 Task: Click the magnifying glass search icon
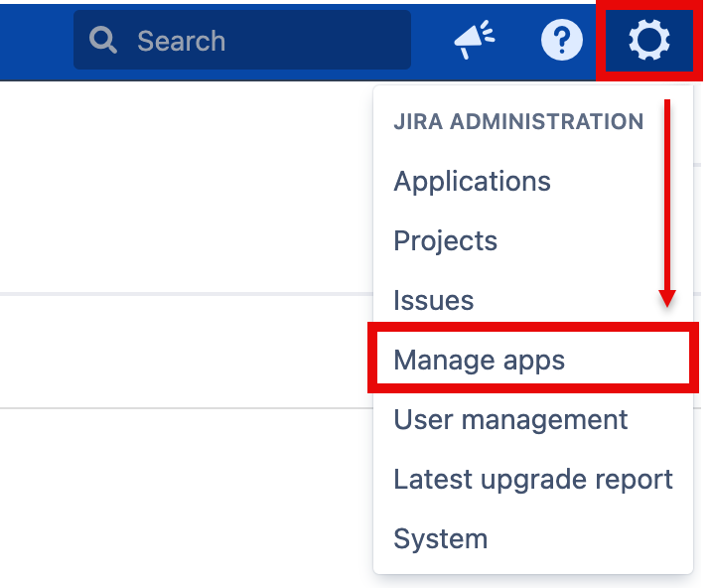click(x=103, y=41)
